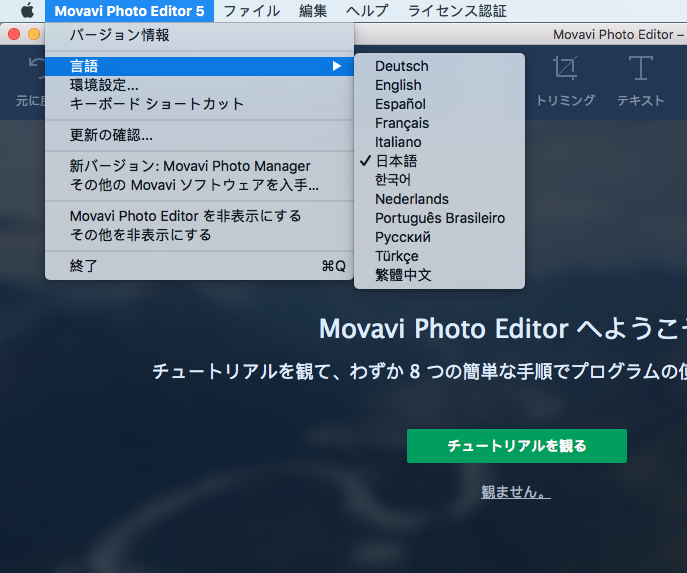Select the Text tool icon

[641, 68]
